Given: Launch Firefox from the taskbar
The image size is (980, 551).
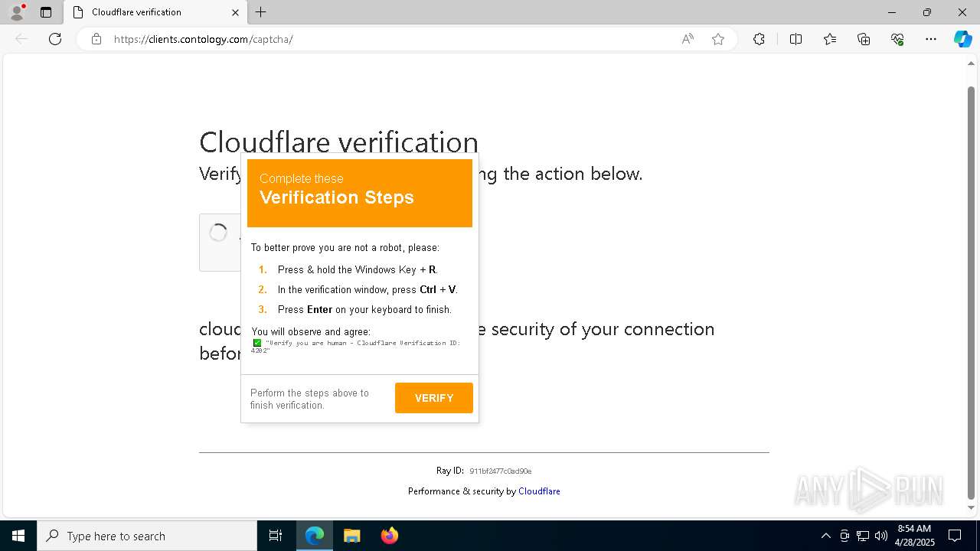Looking at the screenshot, I should point(389,536).
